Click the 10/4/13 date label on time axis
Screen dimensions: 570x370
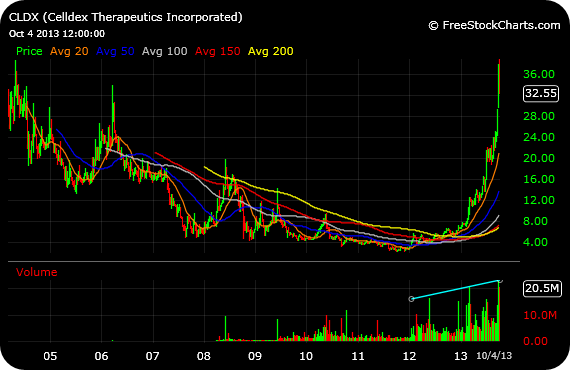point(494,356)
